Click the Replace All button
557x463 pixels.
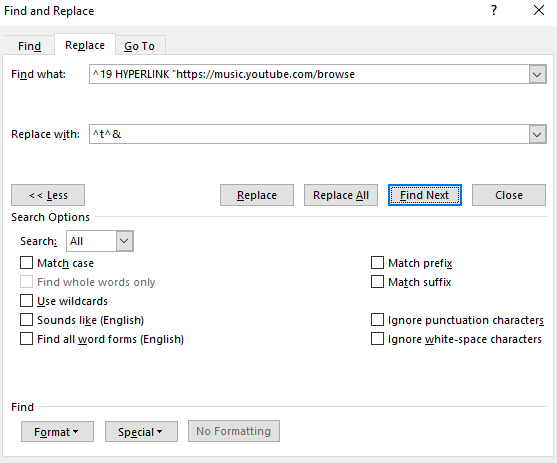[x=341, y=195]
